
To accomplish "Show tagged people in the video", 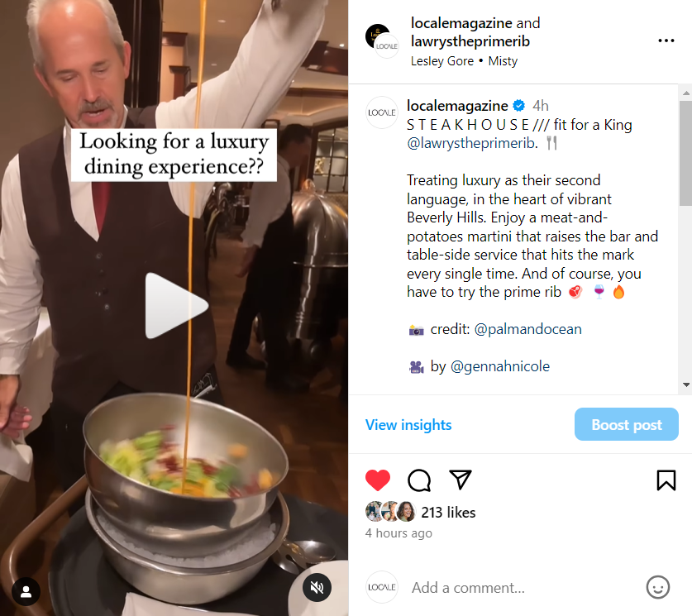I will click(26, 592).
